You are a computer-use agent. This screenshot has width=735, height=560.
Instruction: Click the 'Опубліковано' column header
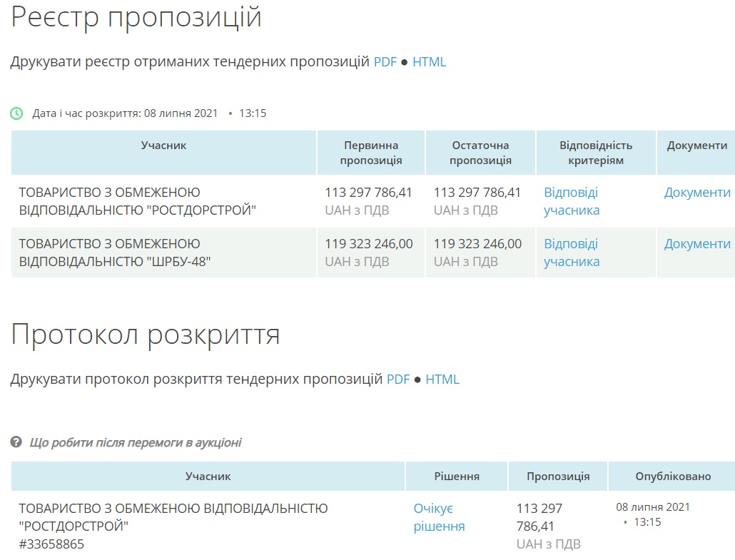673,476
